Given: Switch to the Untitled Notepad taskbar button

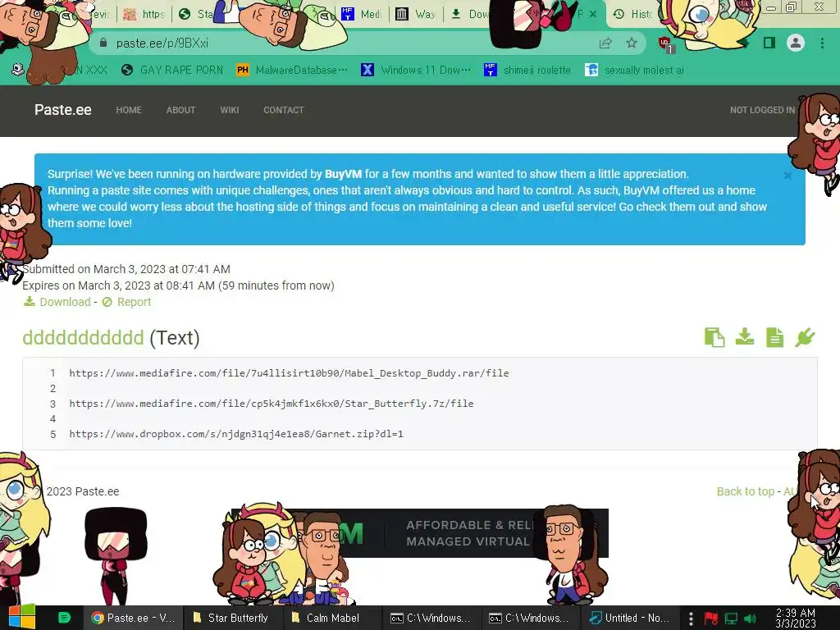Looking at the screenshot, I should pos(629,618).
